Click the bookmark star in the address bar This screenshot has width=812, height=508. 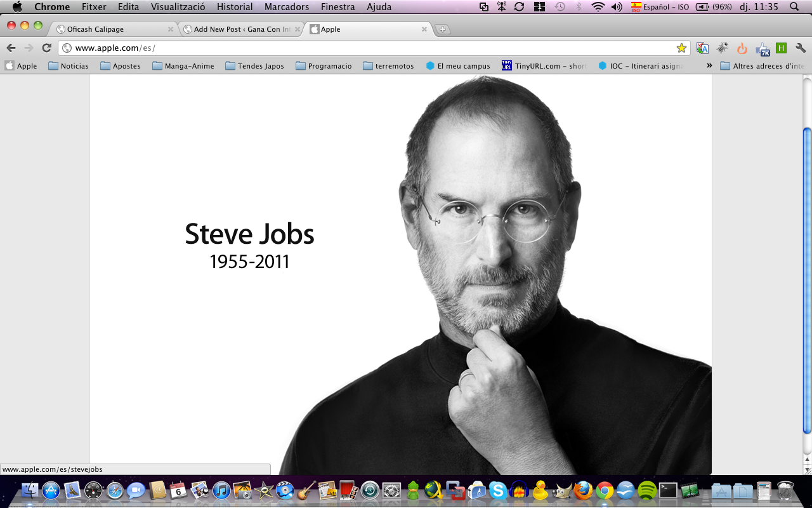[681, 48]
